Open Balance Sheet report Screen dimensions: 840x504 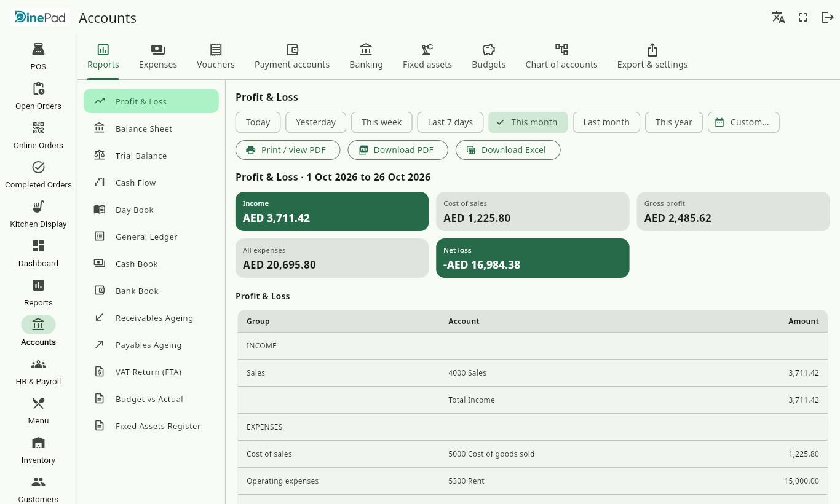click(x=151, y=128)
